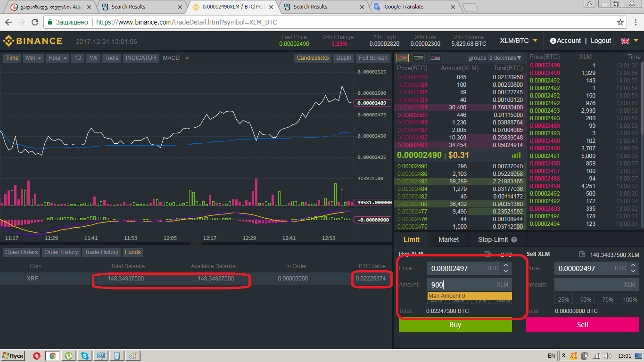Screen dimensions: 644x362
Task: Switch to the Market order tab
Action: pyautogui.click(x=448, y=239)
